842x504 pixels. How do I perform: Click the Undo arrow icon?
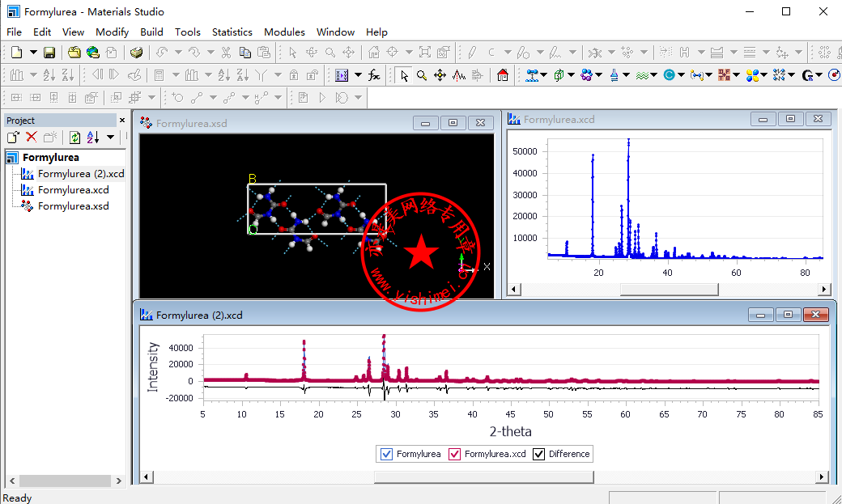click(162, 52)
